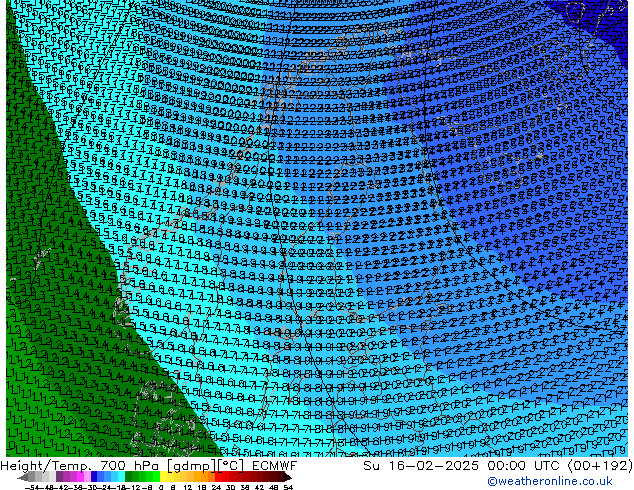Click the '54' label on the legend scale
The height and width of the screenshot is (490, 634).
coord(287,488)
